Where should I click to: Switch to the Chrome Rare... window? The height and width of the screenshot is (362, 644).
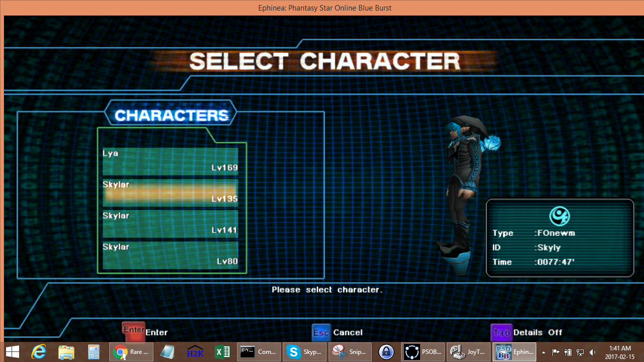click(131, 352)
